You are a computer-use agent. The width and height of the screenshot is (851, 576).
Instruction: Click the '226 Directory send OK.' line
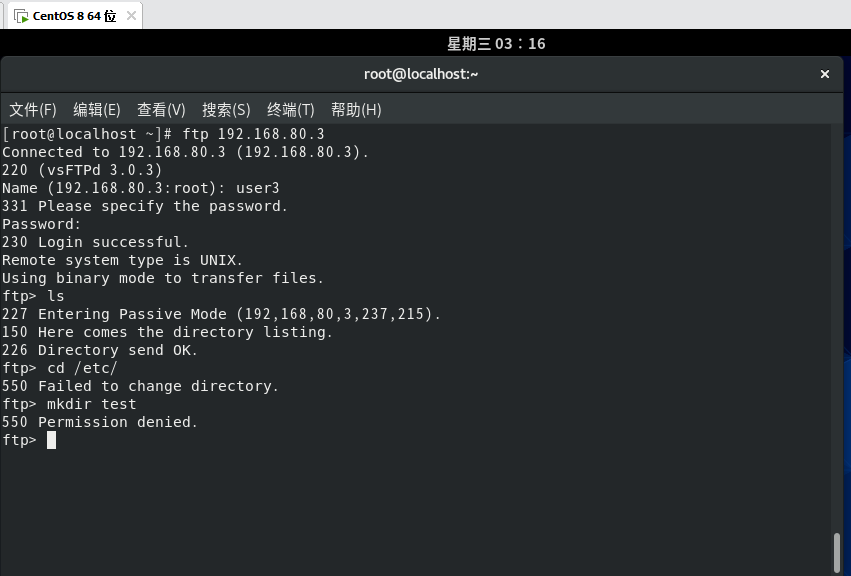tap(100, 350)
